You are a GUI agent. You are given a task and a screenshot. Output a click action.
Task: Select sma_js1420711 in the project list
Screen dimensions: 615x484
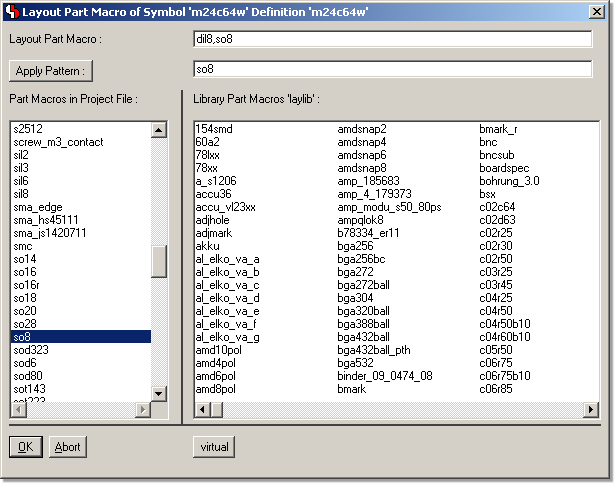point(49,233)
